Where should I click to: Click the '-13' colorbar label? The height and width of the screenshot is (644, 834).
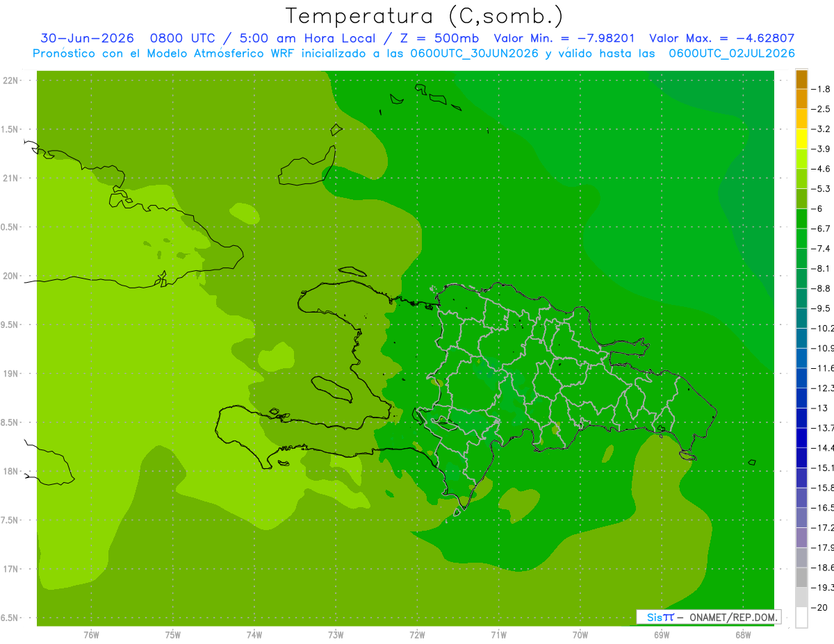819,408
